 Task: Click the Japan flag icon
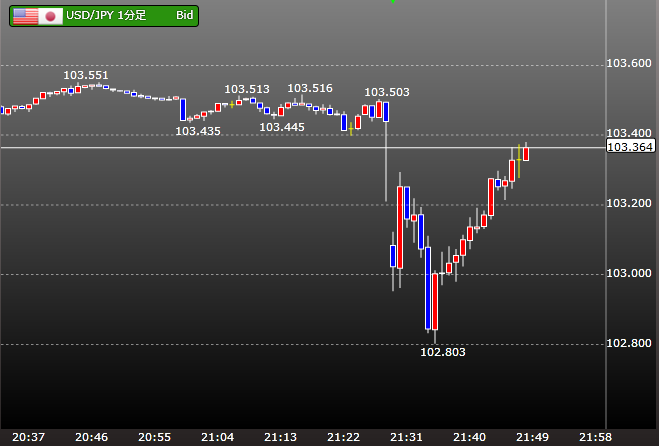pyautogui.click(x=50, y=16)
